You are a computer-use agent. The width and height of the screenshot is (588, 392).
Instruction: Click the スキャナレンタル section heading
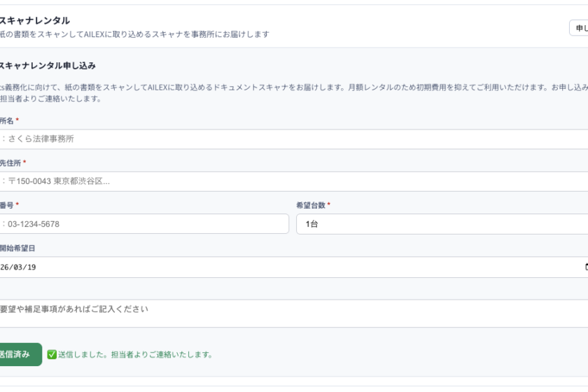(x=34, y=21)
